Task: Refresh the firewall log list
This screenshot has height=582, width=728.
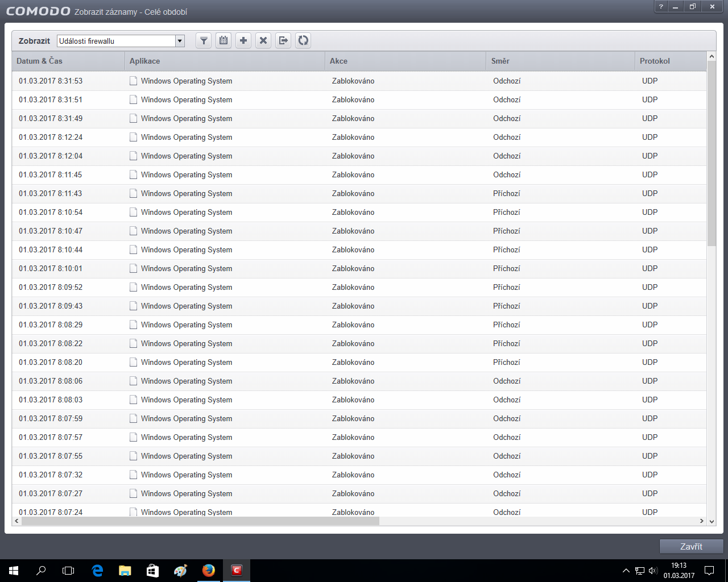Action: coord(303,40)
